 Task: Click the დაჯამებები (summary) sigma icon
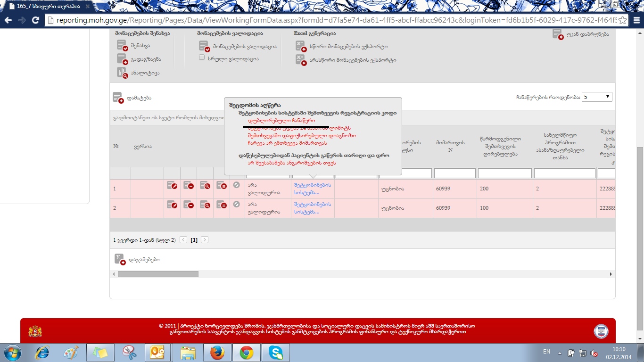[x=120, y=259]
